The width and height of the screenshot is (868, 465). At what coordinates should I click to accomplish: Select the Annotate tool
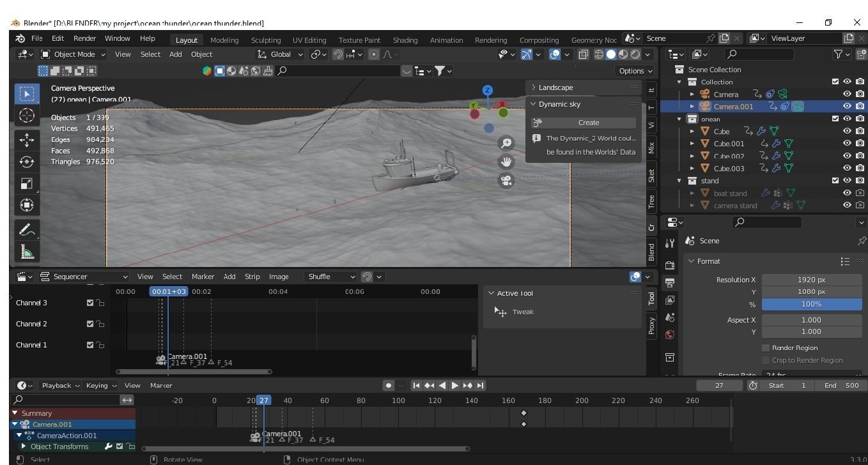[27, 230]
